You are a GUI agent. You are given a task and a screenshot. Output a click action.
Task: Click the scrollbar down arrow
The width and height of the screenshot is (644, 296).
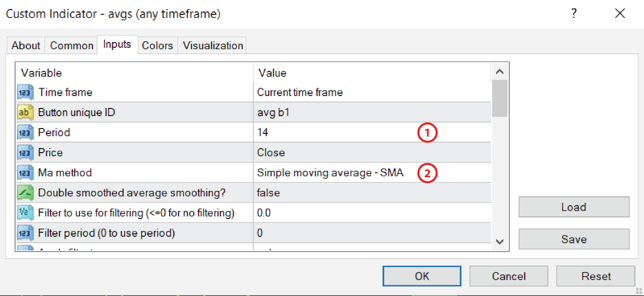pyautogui.click(x=500, y=242)
